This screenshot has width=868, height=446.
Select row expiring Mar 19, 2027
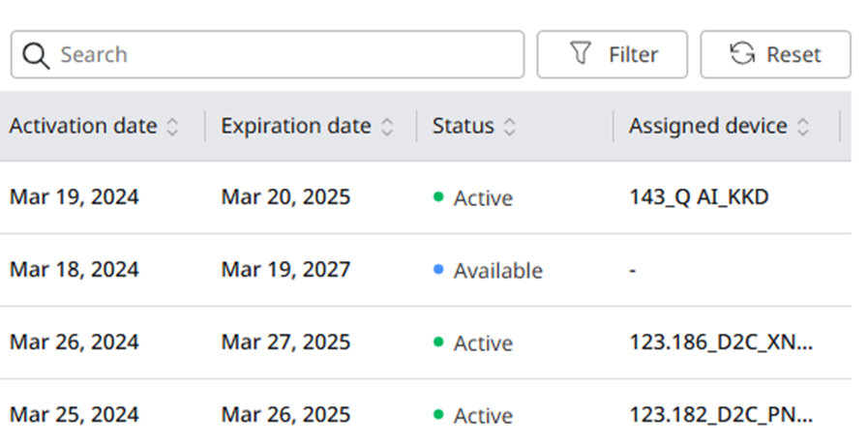(425, 270)
